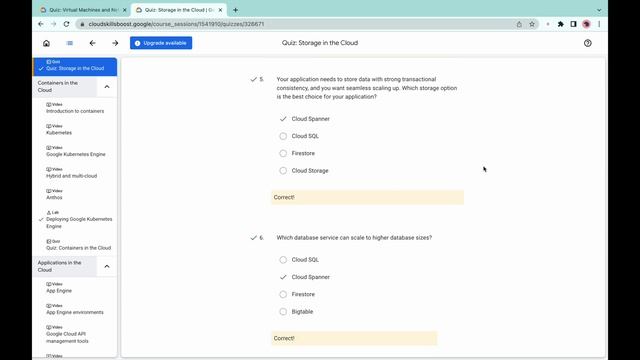
Task: Click the question 6 text
Action: click(x=354, y=238)
